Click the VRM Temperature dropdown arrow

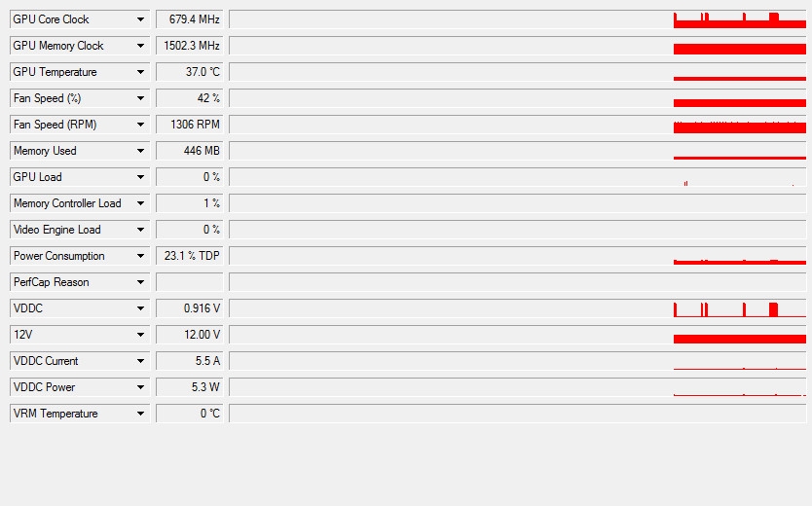tap(141, 414)
